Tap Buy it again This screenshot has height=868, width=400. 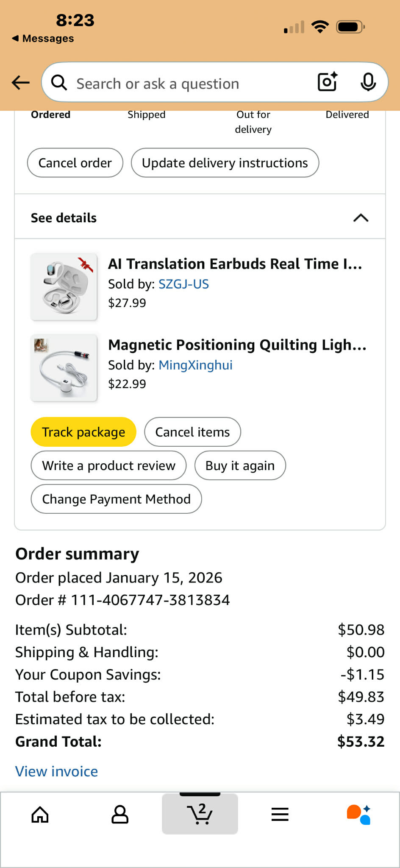(x=240, y=465)
